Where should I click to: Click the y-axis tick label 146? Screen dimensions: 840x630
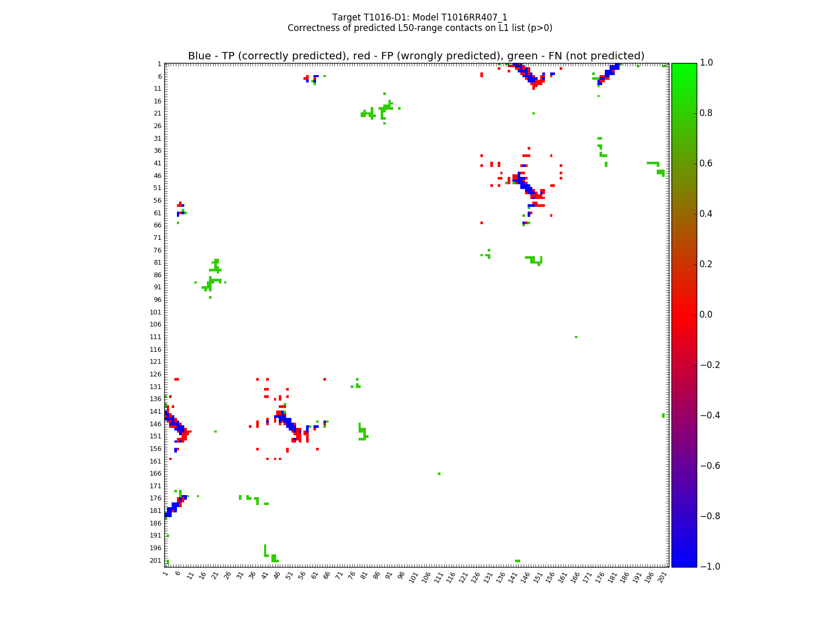155,424
